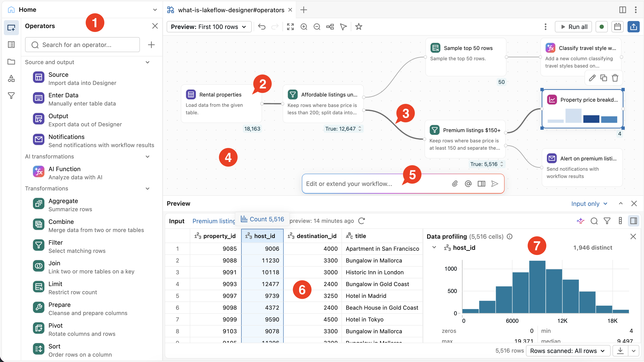This screenshot has width=644, height=362.
Task: Collapse the Transformations section
Action: click(x=147, y=188)
